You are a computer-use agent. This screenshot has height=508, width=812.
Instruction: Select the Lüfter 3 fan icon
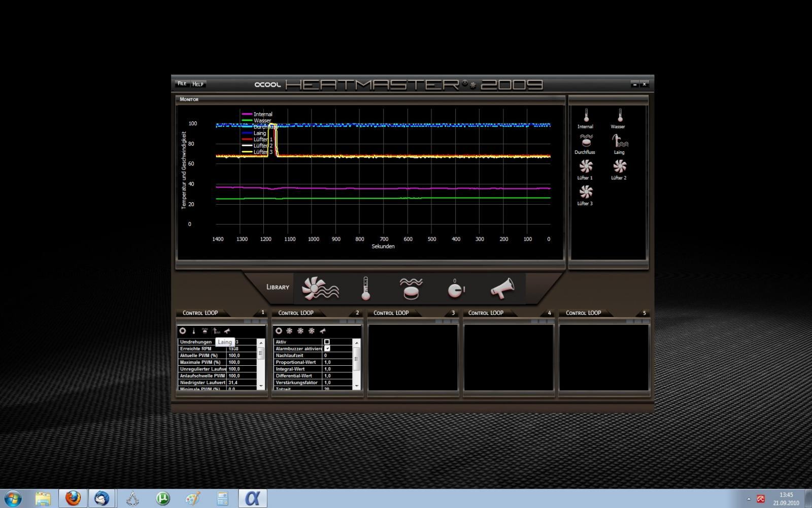(x=586, y=192)
